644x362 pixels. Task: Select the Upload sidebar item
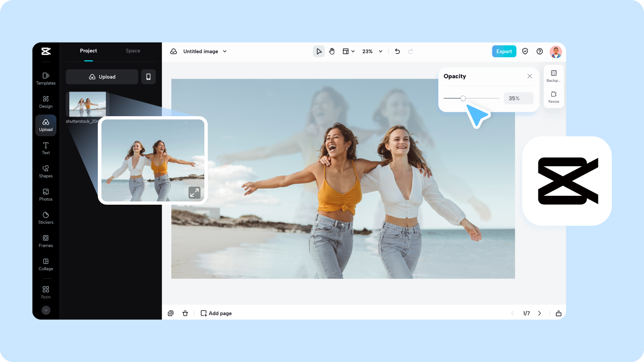pos(46,125)
